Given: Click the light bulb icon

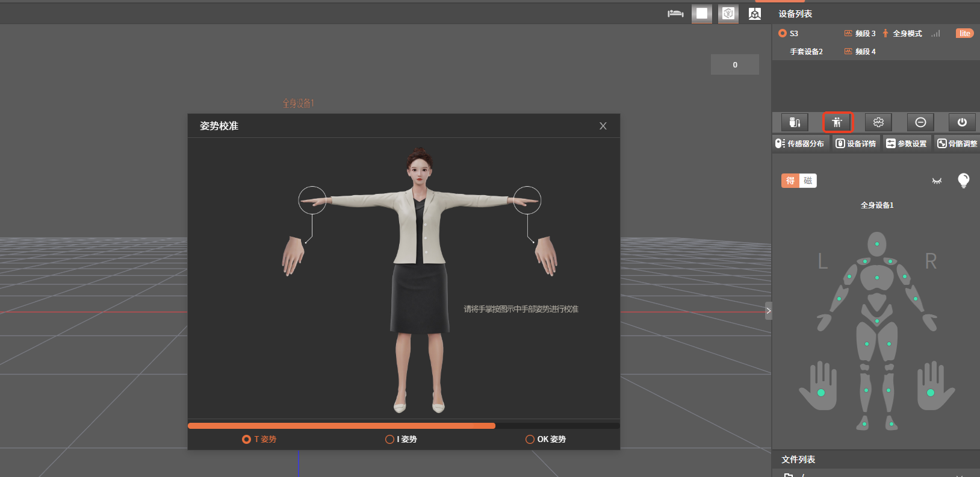Looking at the screenshot, I should [x=963, y=180].
